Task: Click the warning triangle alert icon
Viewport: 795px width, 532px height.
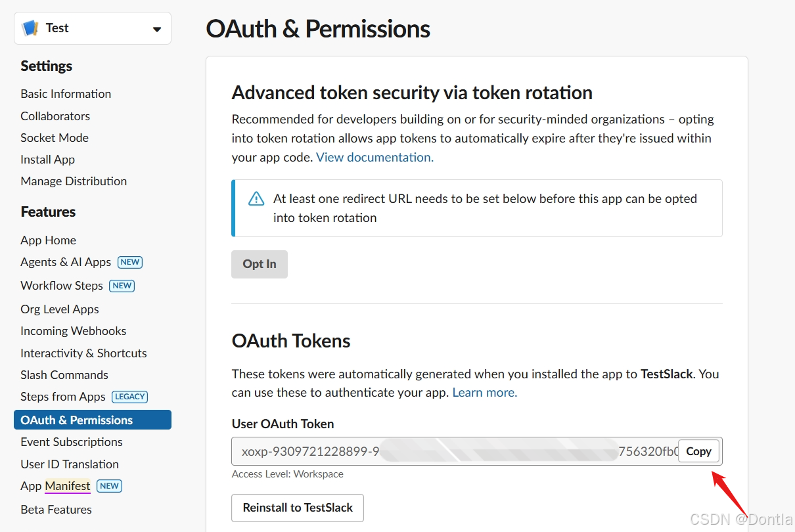Action: (256, 199)
